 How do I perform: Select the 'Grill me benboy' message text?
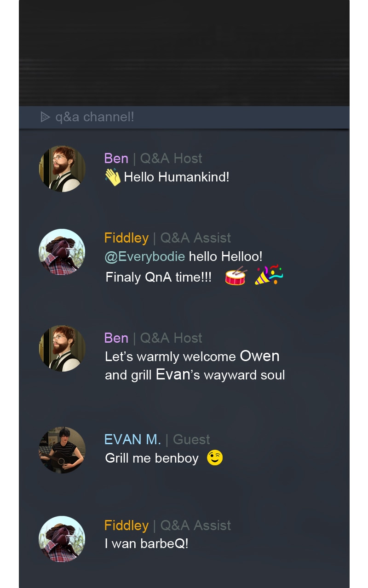[152, 458]
